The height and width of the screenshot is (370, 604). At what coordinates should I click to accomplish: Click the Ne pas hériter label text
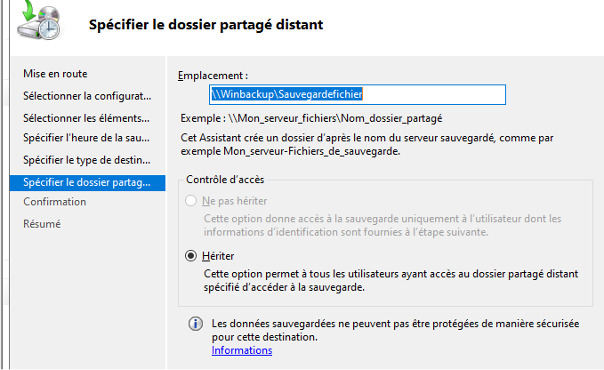pos(234,201)
